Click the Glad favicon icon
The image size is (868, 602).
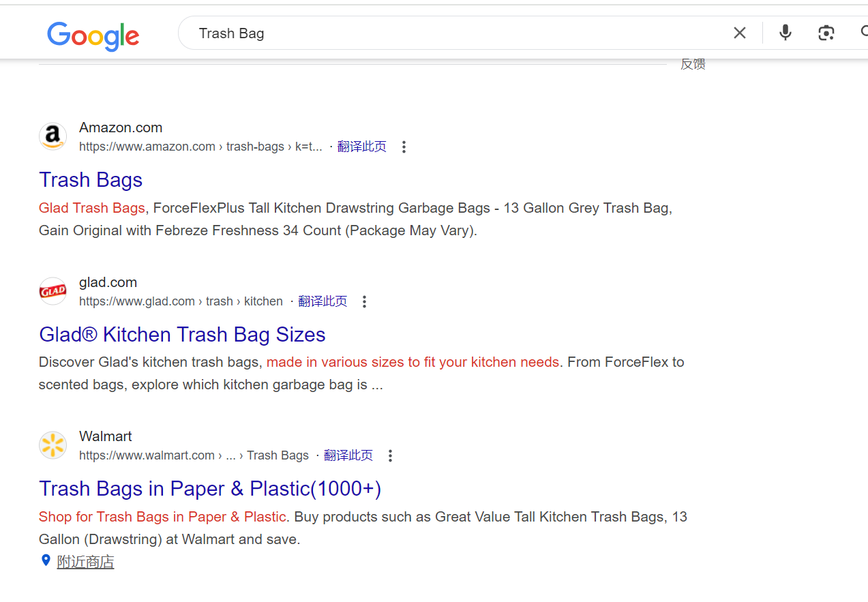point(53,292)
